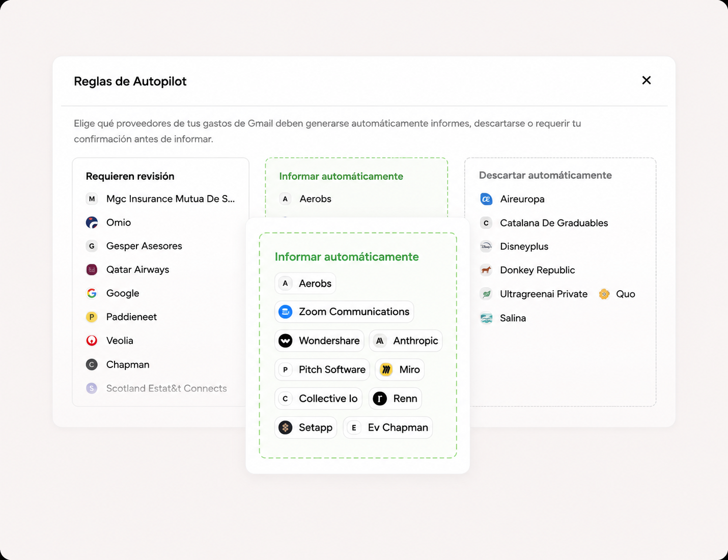Image resolution: width=728 pixels, height=560 pixels.
Task: Click the Anthropic logo icon
Action: (380, 341)
